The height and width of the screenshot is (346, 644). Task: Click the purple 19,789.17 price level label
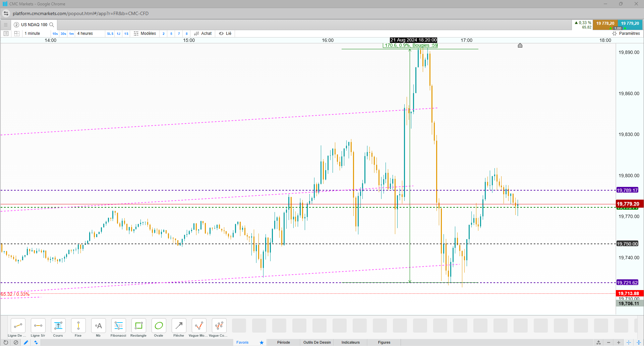point(627,190)
